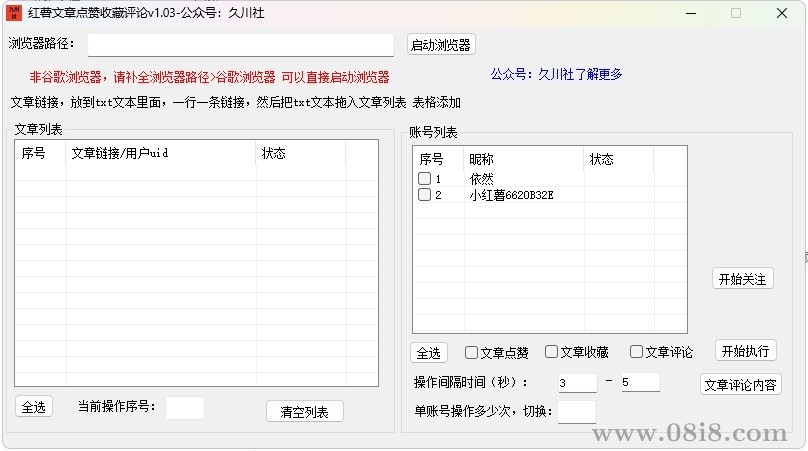Viewport: 808px width, 451px height.
Task: Click the minimum interval field showing 3
Action: point(577,383)
